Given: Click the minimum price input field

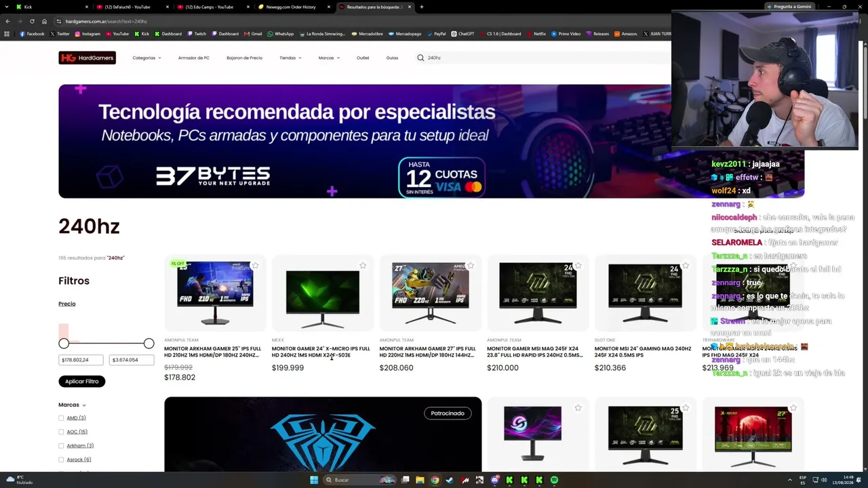Looking at the screenshot, I should (81, 360).
